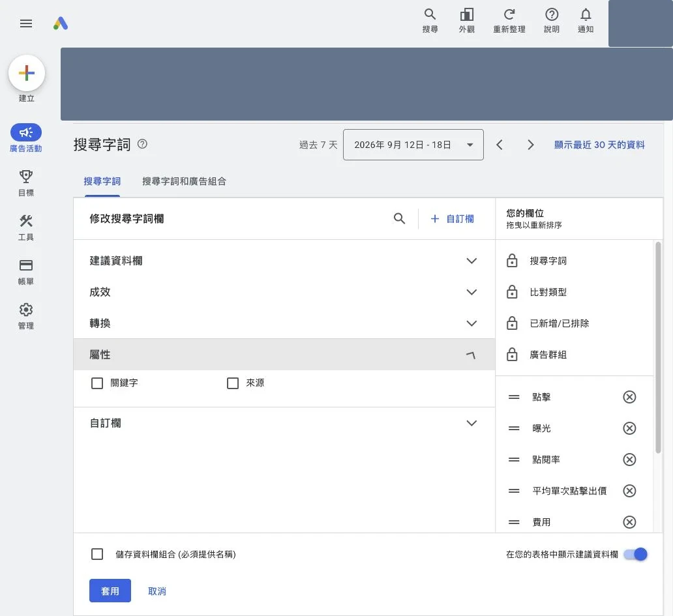Expand 建議資料欄 section
This screenshot has width=673, height=616.
click(284, 261)
